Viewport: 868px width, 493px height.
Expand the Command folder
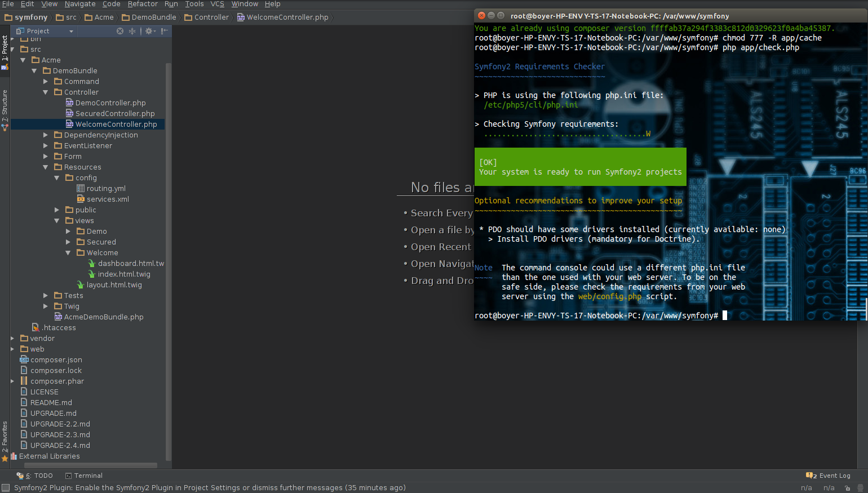(46, 82)
